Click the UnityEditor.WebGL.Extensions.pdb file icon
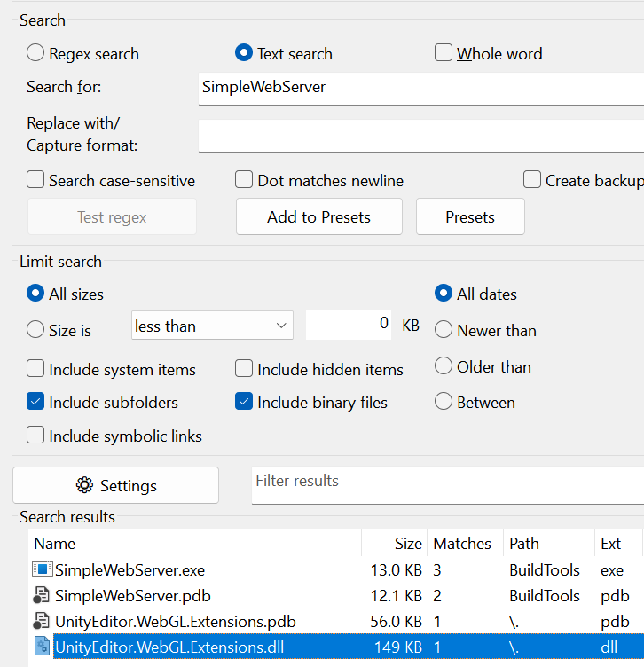The image size is (644, 667). (x=42, y=622)
